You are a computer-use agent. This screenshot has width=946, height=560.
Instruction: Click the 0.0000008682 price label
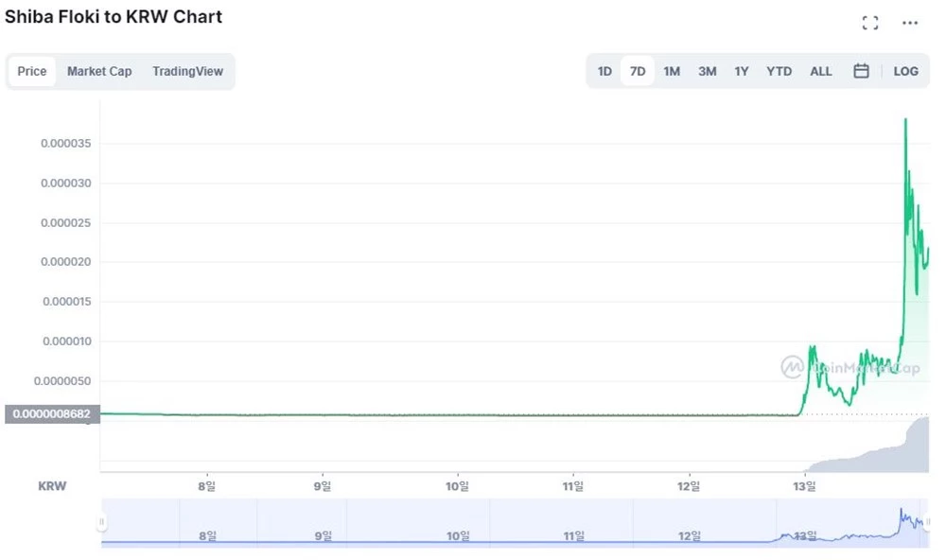pyautogui.click(x=52, y=413)
